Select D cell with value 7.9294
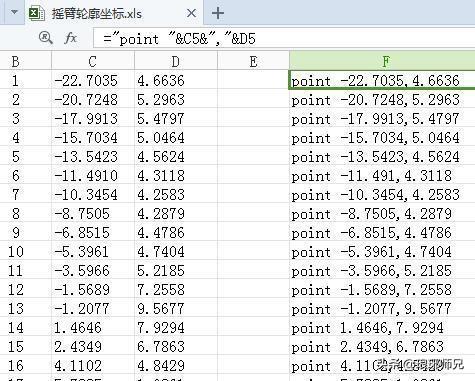The image size is (475, 381). click(x=176, y=327)
